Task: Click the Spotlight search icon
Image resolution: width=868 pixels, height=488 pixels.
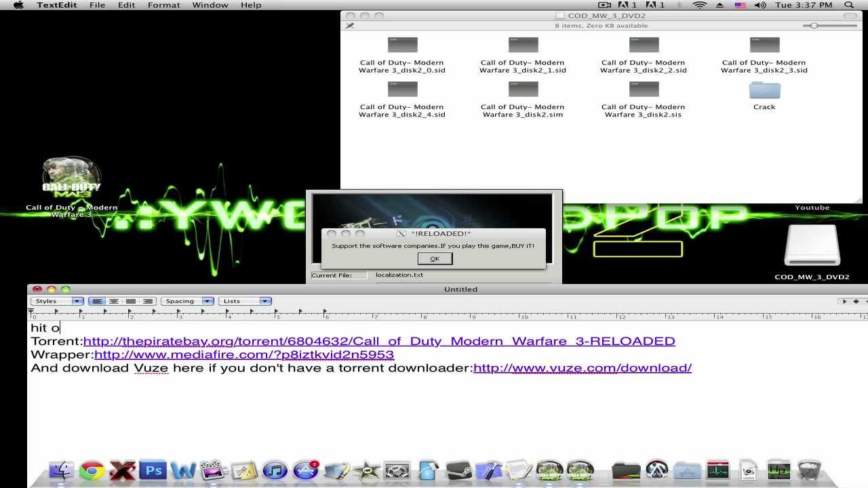Action: click(x=849, y=5)
